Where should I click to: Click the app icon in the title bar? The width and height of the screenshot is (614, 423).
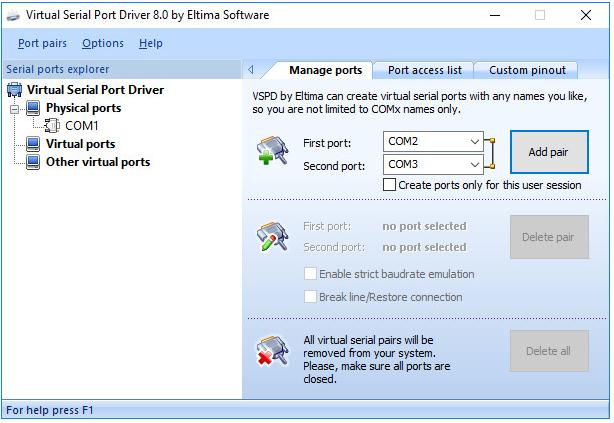pos(14,15)
